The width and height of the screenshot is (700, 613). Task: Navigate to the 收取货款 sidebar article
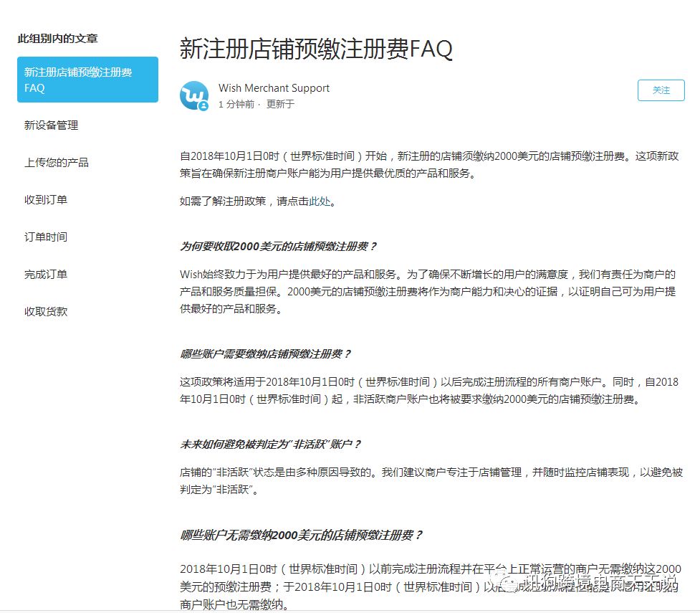coord(46,312)
